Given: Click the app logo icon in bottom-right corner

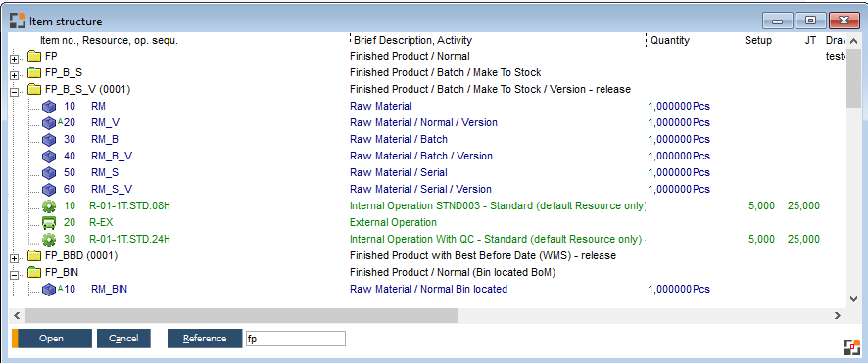Looking at the screenshot, I should click(x=852, y=346).
